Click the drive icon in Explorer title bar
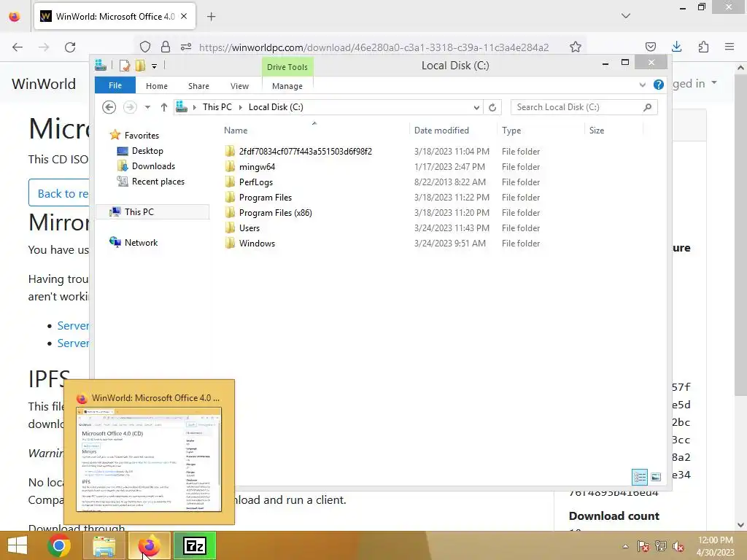This screenshot has height=560, width=747. tap(101, 65)
